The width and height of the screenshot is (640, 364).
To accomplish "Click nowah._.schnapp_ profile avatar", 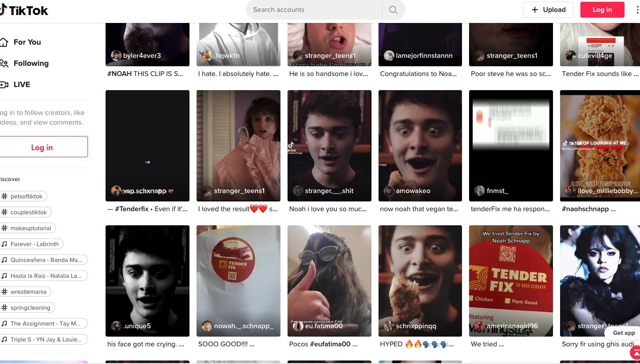I will 207,326.
